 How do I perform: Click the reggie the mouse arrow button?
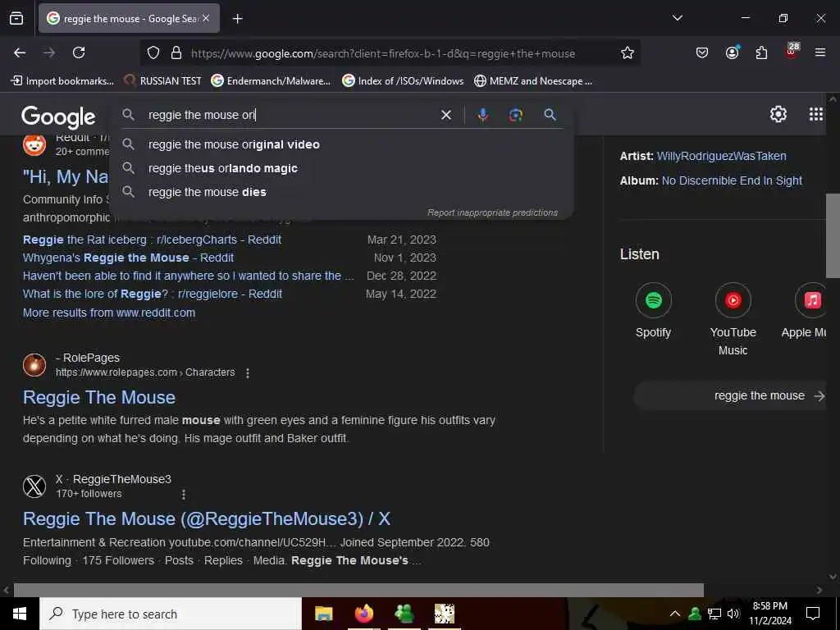click(731, 396)
